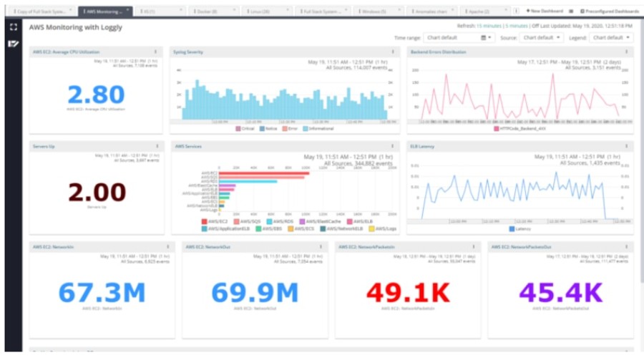Switch to the Copy of Full Stack System tab

[x=42, y=11]
